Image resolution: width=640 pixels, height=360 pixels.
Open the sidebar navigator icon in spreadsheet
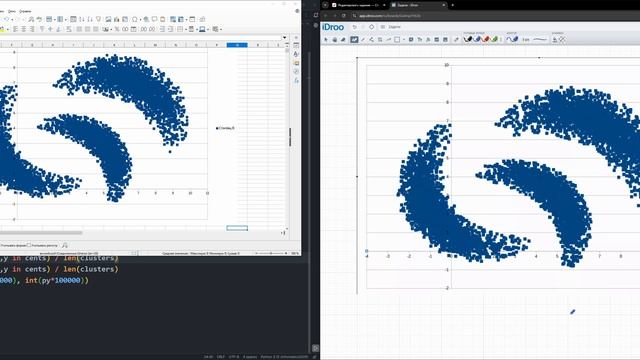click(x=296, y=71)
